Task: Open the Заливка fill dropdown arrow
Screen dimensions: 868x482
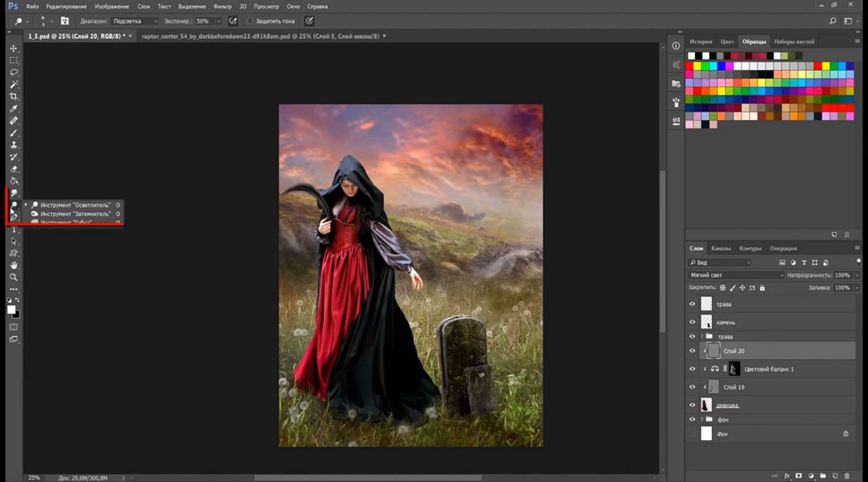Action: point(857,288)
